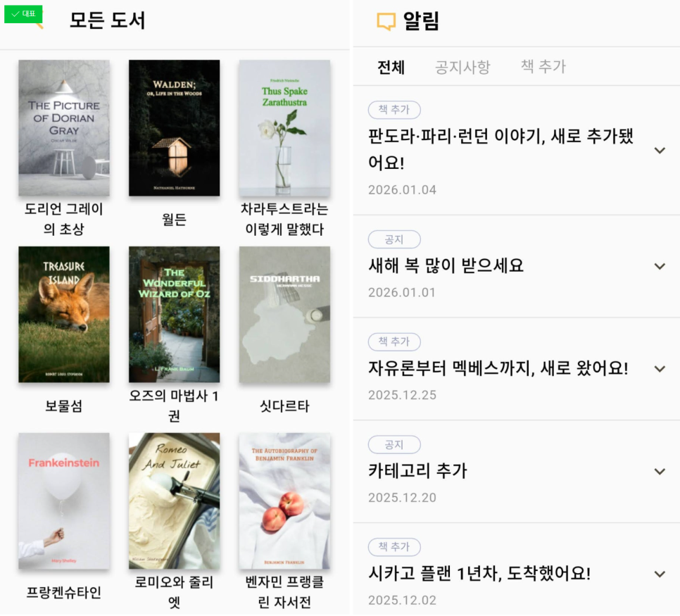The image size is (680, 616).
Task: Expand the 판도라·파리·런던 이야기 notification
Action: coord(660,151)
